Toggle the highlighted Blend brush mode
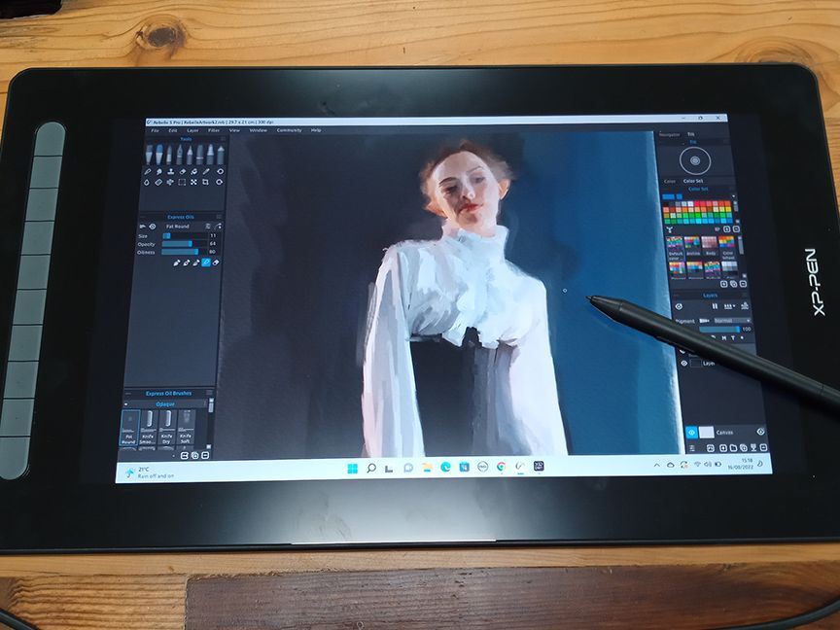840x630 pixels. click(206, 262)
